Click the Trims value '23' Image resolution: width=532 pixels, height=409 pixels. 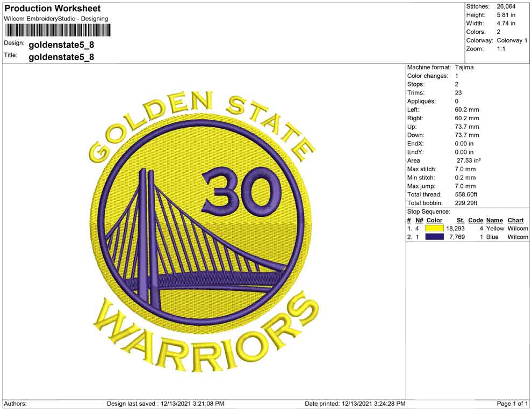pyautogui.click(x=458, y=93)
